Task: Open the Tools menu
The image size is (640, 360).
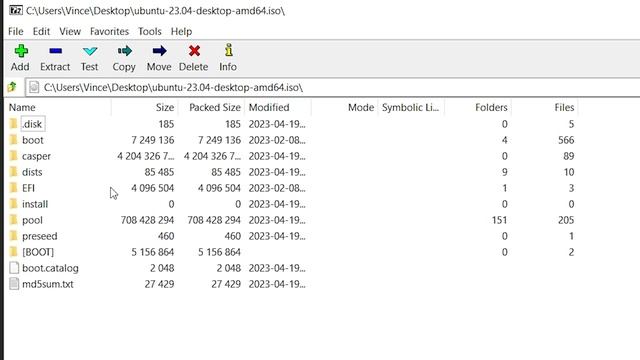Action: (x=150, y=31)
